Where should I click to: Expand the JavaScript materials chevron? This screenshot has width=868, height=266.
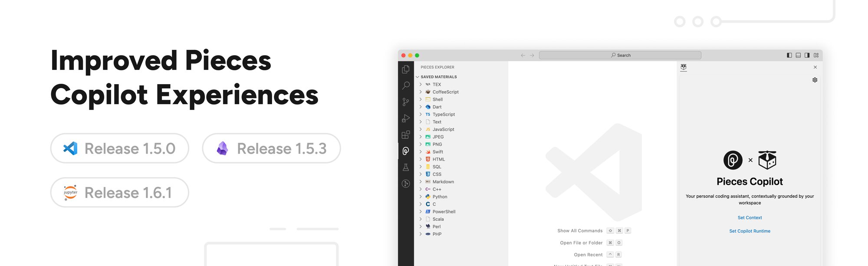(x=421, y=129)
